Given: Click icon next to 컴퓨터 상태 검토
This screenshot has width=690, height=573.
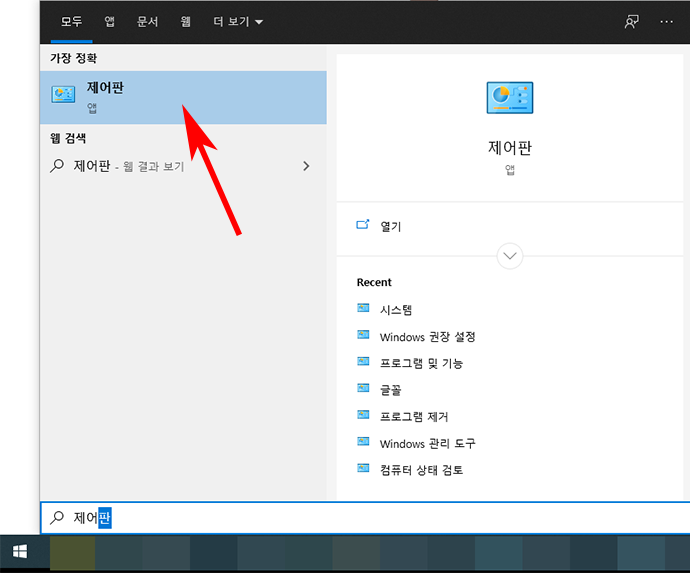Looking at the screenshot, I should pos(363,468).
